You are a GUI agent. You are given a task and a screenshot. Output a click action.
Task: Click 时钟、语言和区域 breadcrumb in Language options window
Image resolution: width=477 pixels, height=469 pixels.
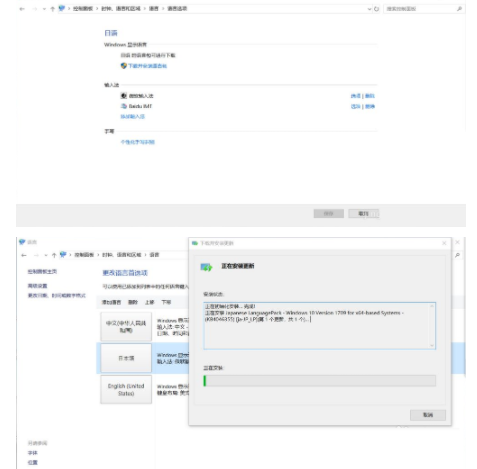coord(121,9)
